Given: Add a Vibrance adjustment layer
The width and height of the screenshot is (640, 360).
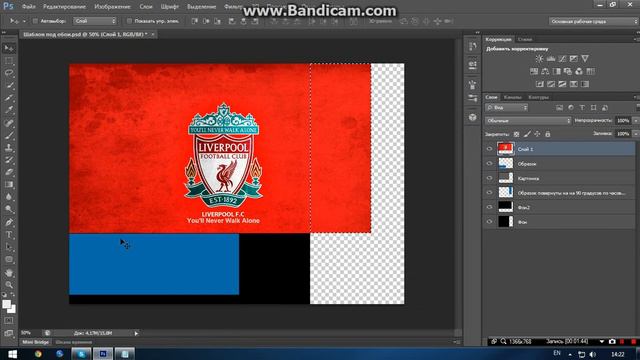Looking at the screenshot, I should [585, 59].
